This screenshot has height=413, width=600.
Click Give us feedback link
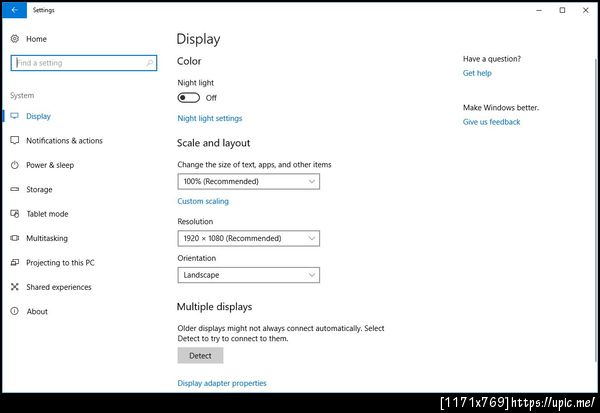point(491,122)
